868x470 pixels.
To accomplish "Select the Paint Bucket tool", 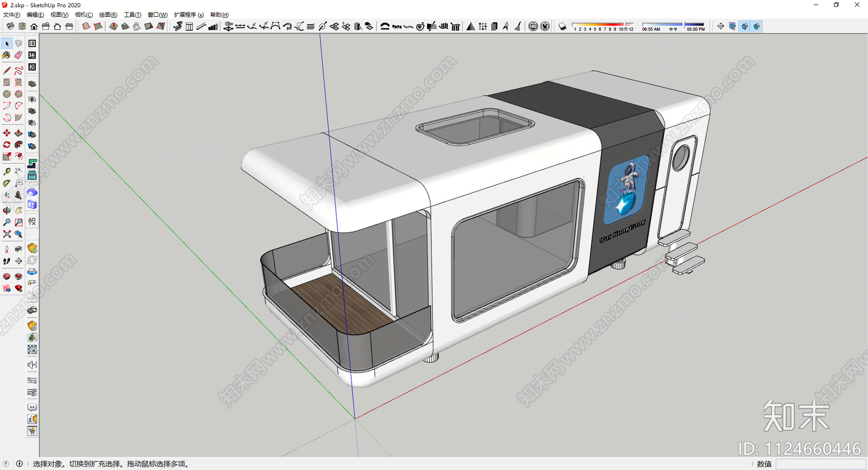I will point(7,55).
